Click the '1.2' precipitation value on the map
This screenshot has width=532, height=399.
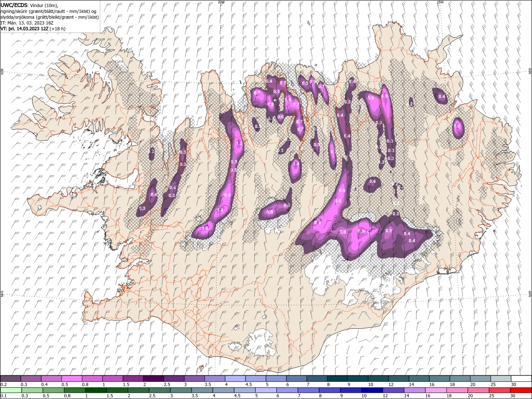pos(239,144)
